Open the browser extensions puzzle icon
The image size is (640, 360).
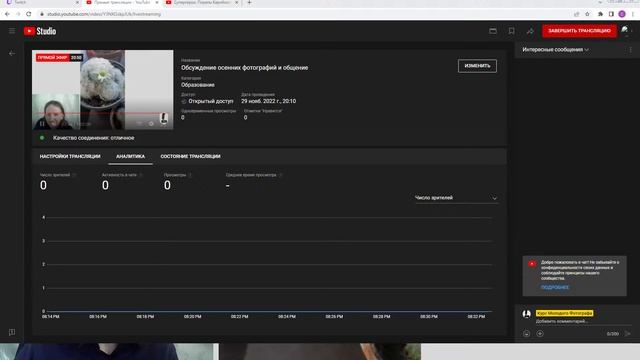(x=600, y=14)
